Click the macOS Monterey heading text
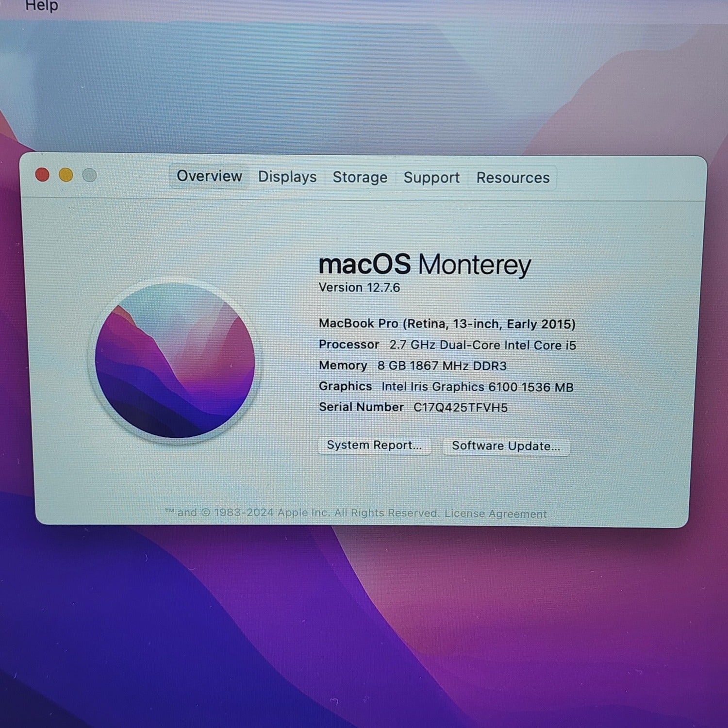 425,265
